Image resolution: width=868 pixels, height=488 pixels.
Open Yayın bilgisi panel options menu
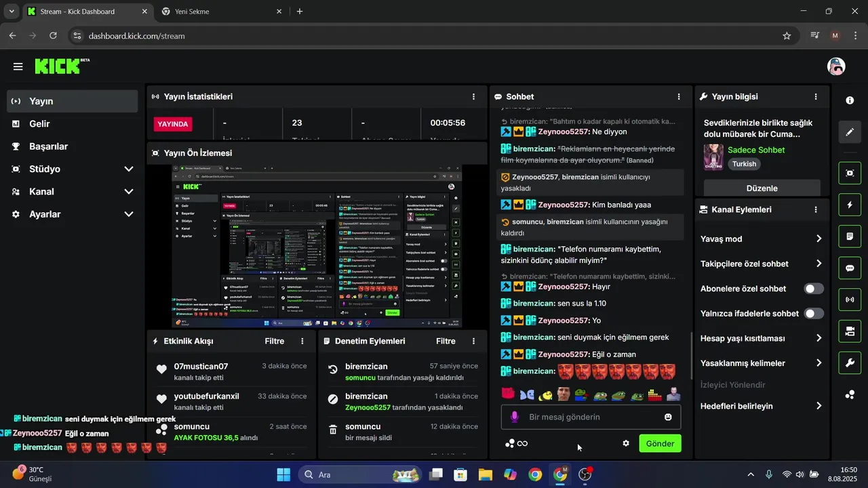(816, 97)
